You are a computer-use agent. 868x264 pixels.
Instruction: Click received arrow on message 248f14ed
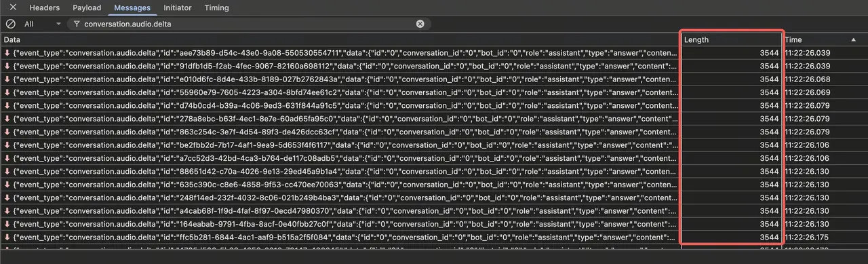(x=7, y=198)
